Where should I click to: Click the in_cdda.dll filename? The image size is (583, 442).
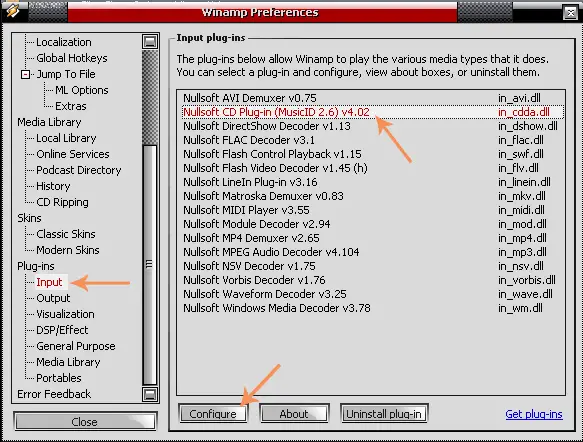[524, 112]
